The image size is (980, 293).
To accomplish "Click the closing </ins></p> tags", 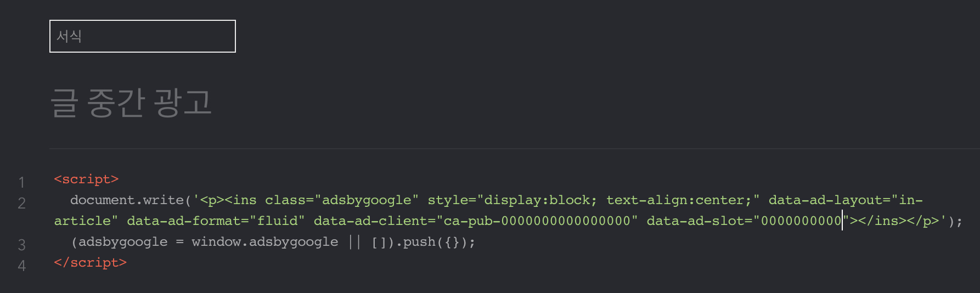I will (x=898, y=221).
